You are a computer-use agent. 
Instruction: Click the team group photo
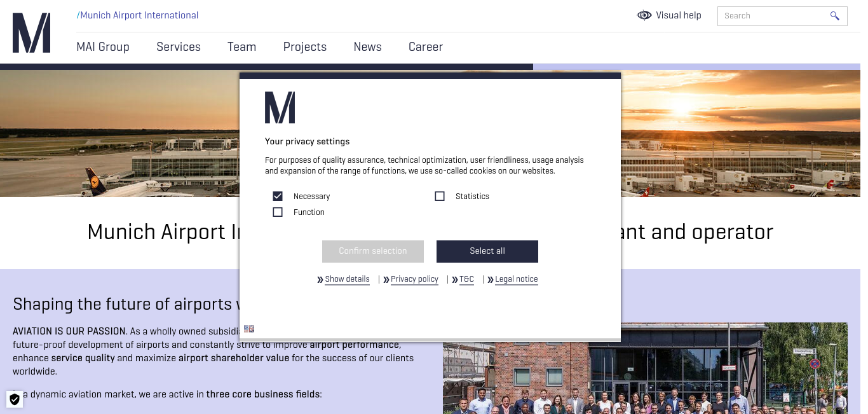coord(645,368)
